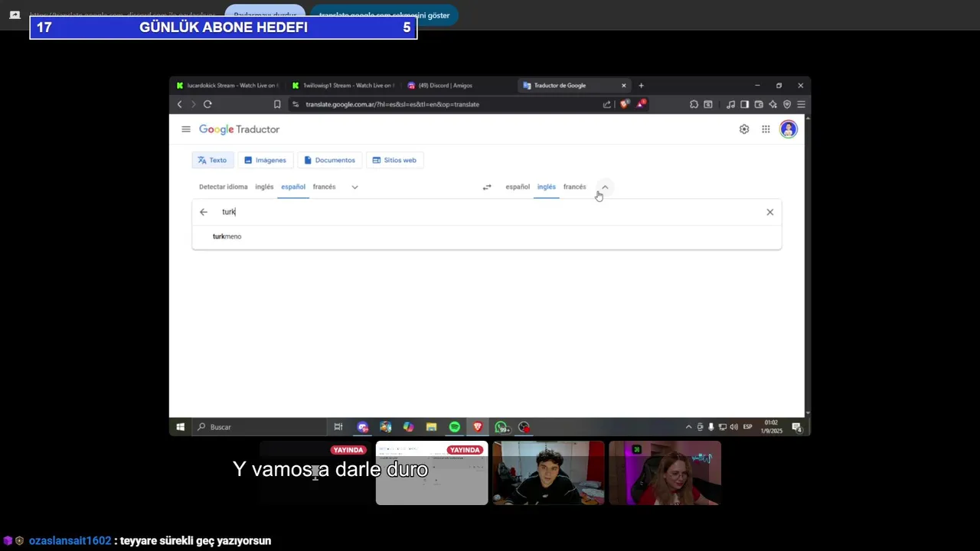The image size is (980, 551).
Task: Open a new browser tab
Action: [642, 86]
